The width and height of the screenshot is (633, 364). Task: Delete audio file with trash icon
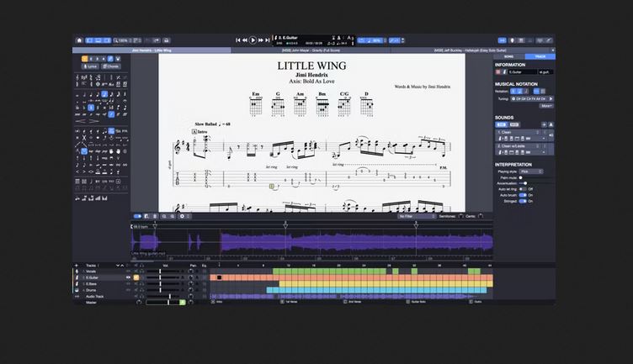155,216
